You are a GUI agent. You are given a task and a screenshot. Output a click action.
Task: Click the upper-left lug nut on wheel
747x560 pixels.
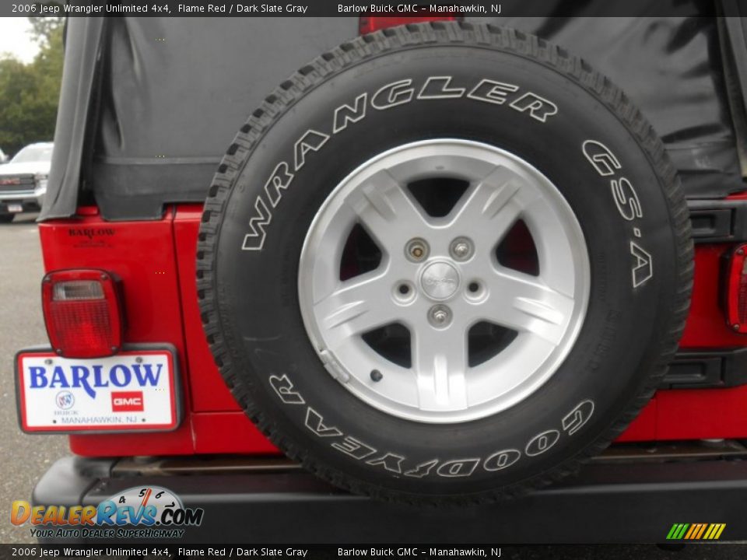(x=417, y=250)
